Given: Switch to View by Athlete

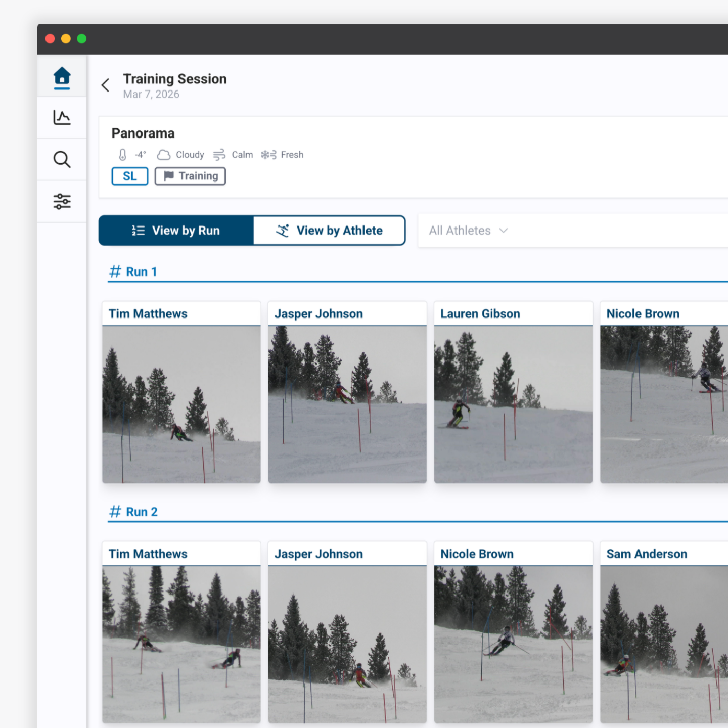Looking at the screenshot, I should pyautogui.click(x=329, y=231).
